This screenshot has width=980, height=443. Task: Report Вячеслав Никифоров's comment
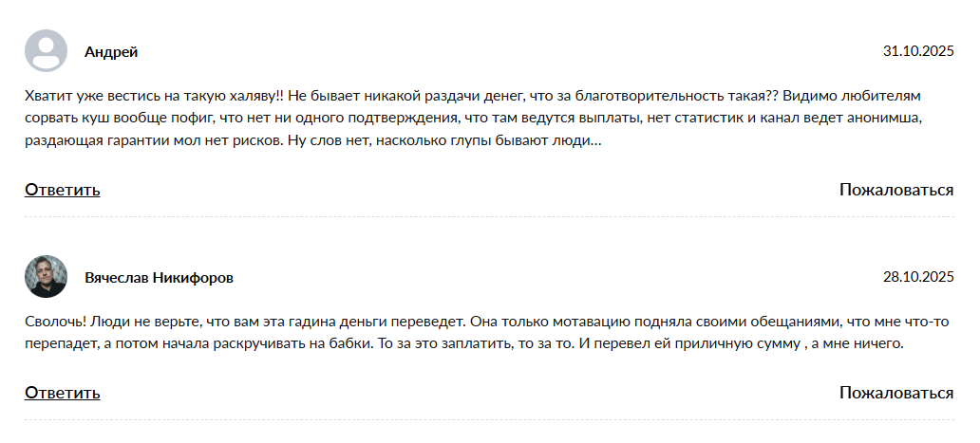895,393
